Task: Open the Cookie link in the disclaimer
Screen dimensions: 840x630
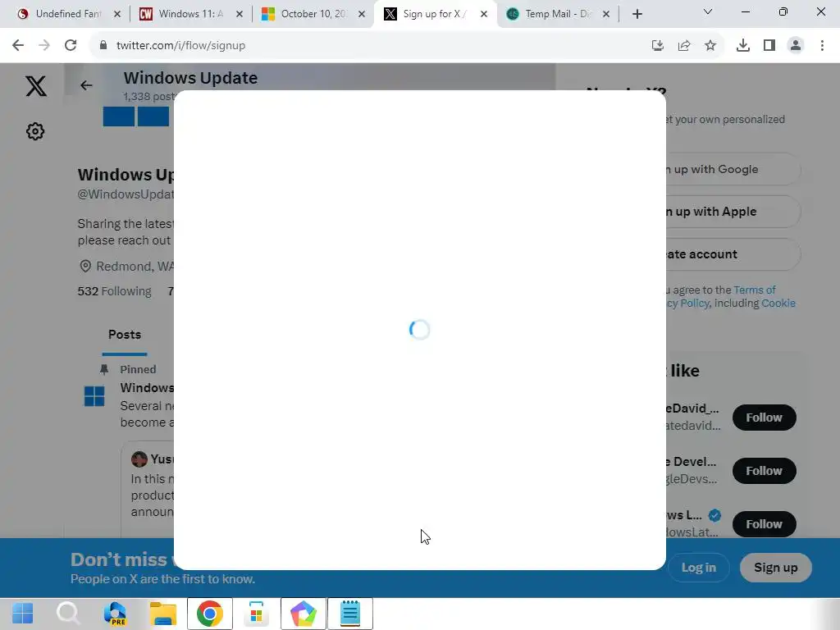Action: [x=778, y=304]
